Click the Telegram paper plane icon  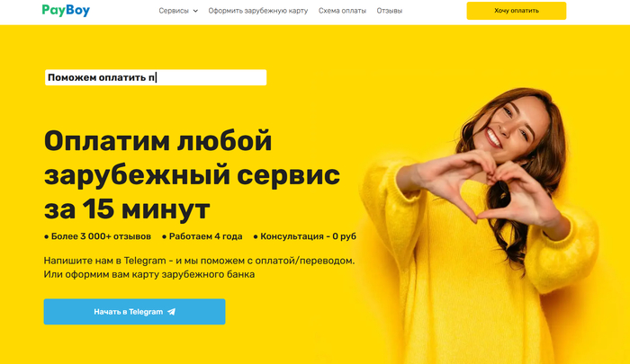[x=172, y=312]
